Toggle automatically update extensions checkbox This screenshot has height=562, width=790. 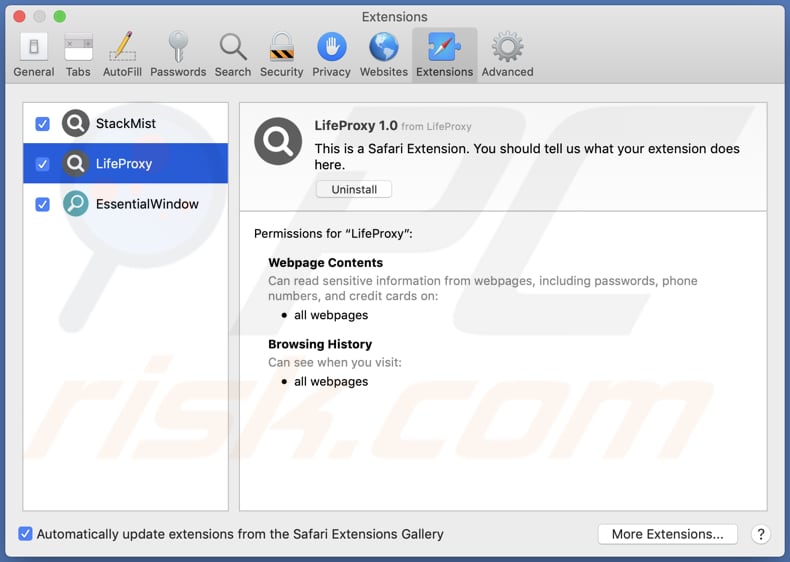click(25, 534)
